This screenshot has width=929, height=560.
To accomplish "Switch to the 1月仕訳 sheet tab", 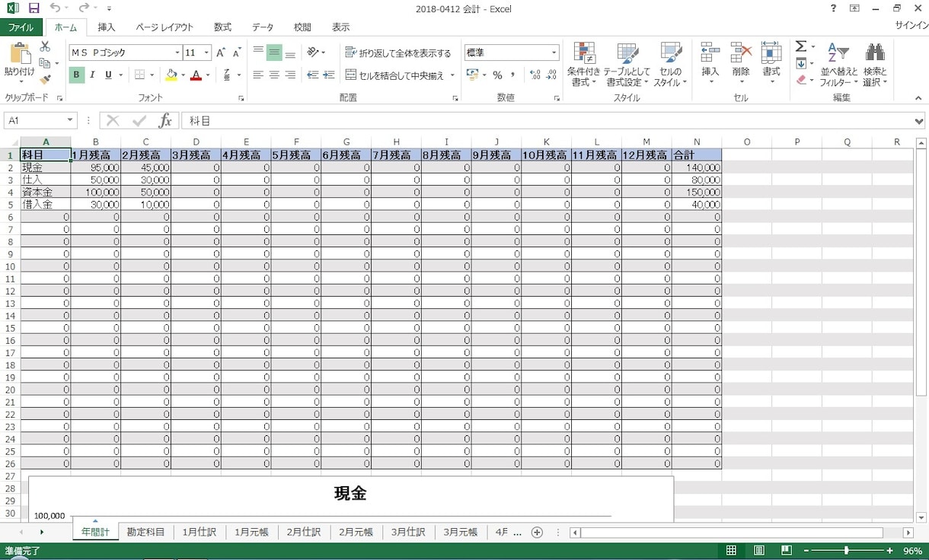I will (x=199, y=532).
